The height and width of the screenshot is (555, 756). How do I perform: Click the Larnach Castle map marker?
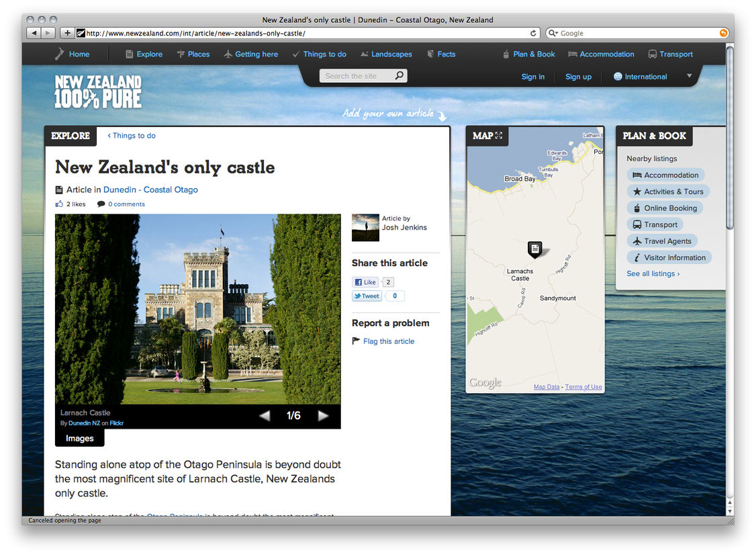(534, 249)
